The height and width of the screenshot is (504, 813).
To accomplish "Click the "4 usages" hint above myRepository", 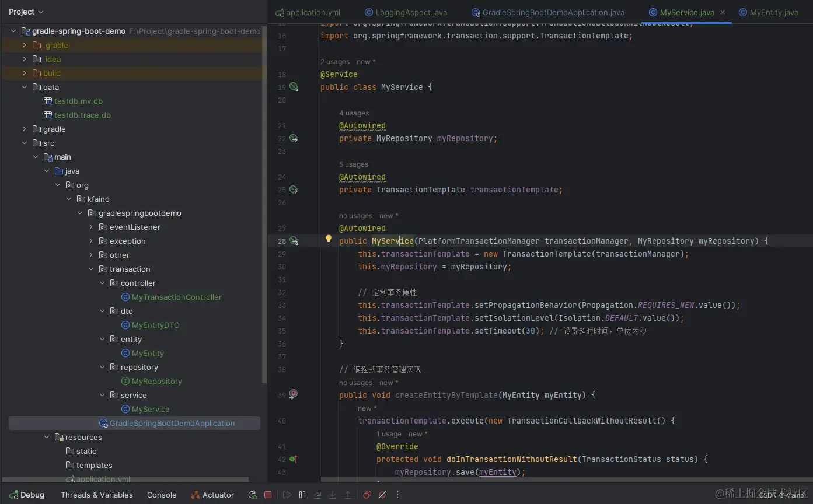I will (354, 113).
